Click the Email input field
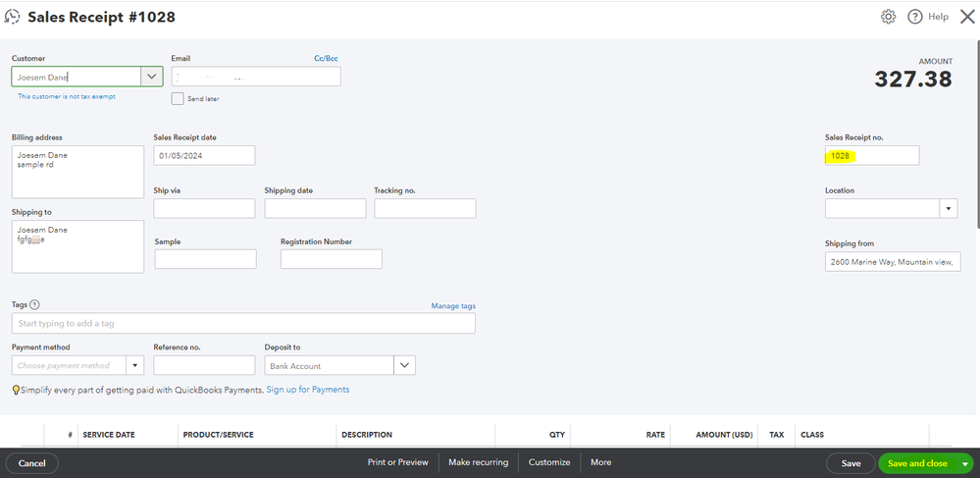The height and width of the screenshot is (478, 980). coord(256,77)
